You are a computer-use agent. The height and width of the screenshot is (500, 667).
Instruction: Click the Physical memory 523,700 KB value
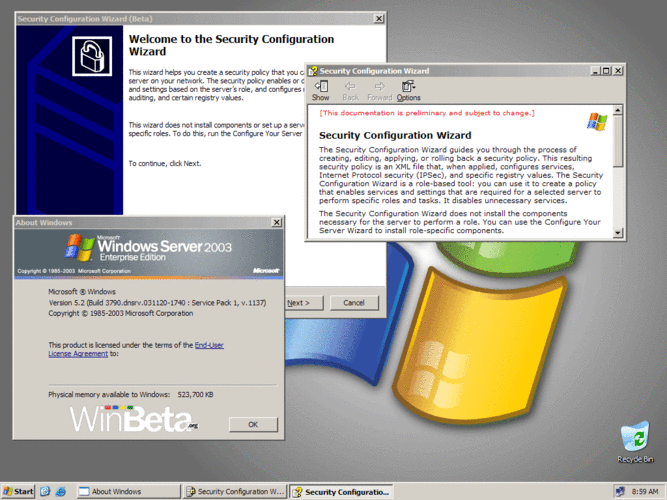[195, 394]
